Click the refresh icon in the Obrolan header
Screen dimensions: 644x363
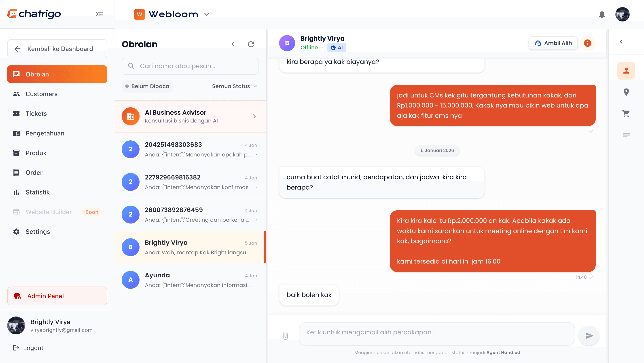pos(251,44)
